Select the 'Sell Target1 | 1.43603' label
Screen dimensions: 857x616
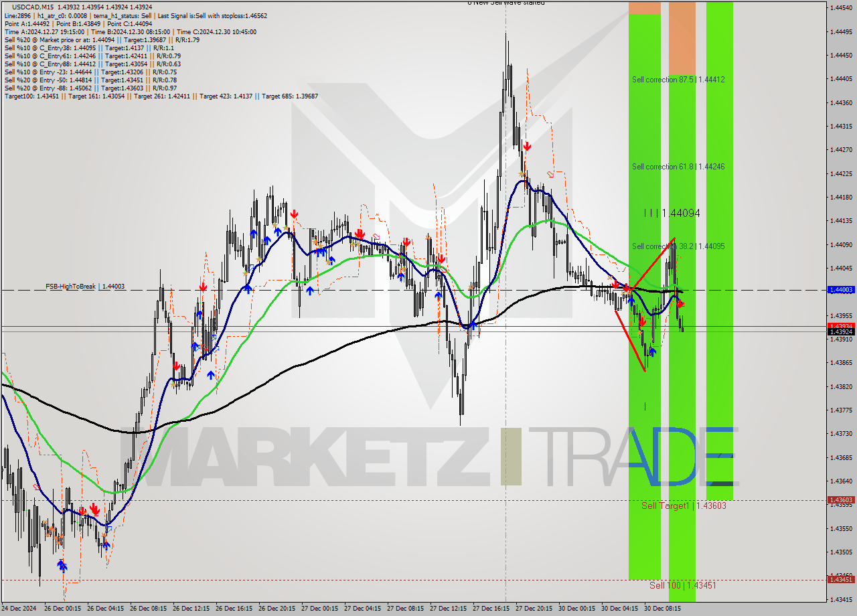point(684,506)
